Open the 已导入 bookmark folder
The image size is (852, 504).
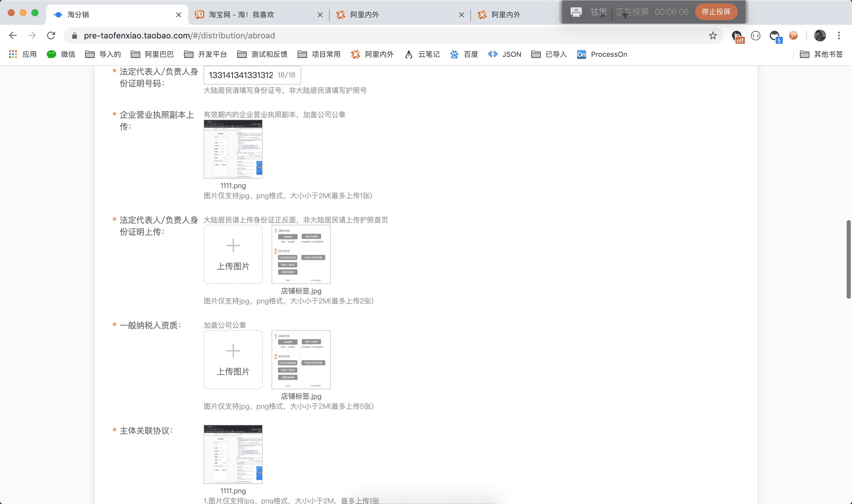[549, 54]
